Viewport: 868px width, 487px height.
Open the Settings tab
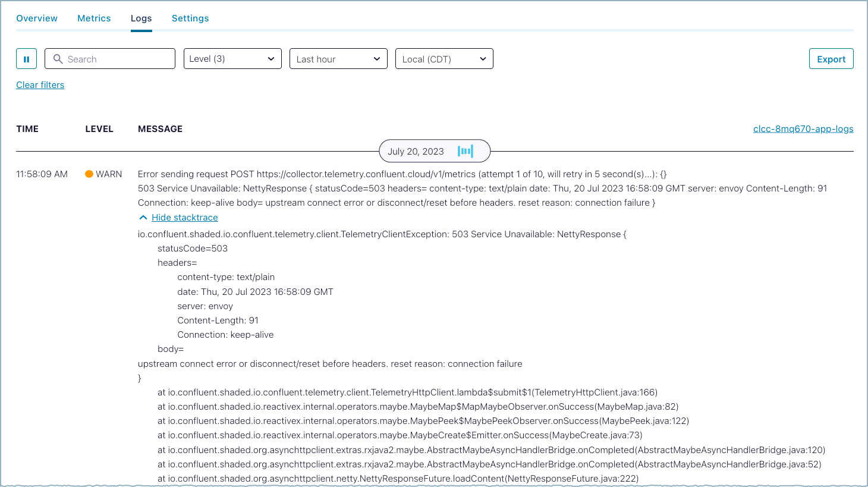point(190,18)
